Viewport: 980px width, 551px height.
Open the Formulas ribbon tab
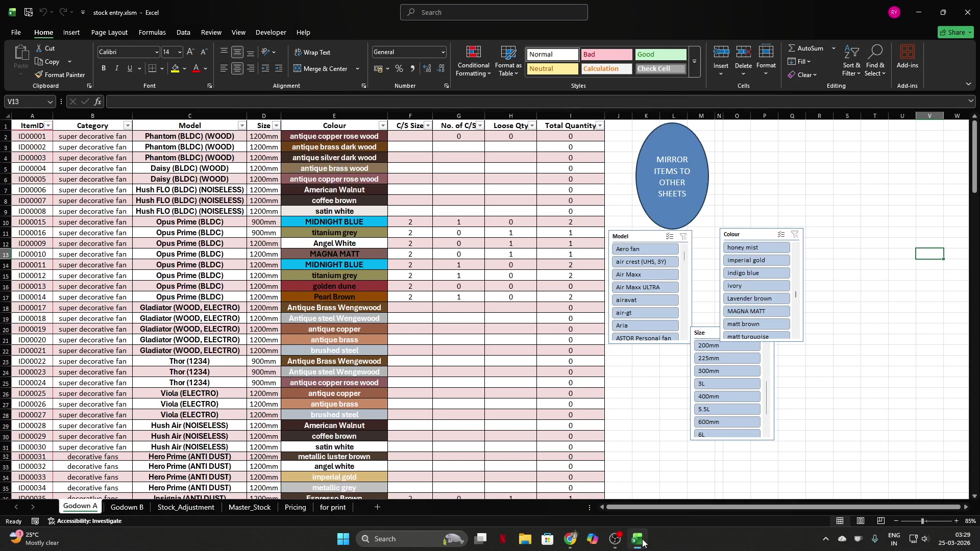[x=152, y=32]
